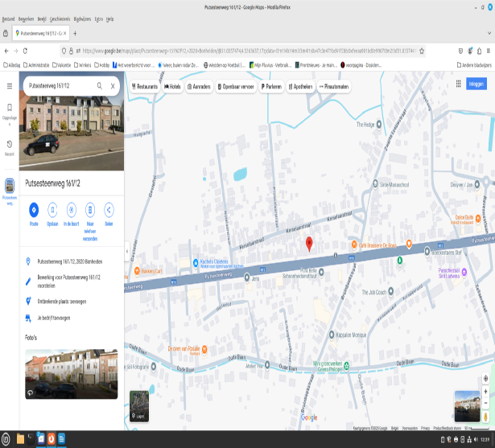Open the Recent history sidebar icon
The image size is (495, 448).
tap(10, 145)
